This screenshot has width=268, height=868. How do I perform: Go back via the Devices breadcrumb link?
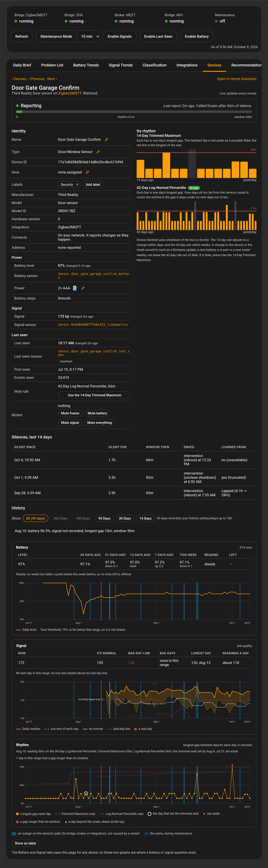click(19, 79)
